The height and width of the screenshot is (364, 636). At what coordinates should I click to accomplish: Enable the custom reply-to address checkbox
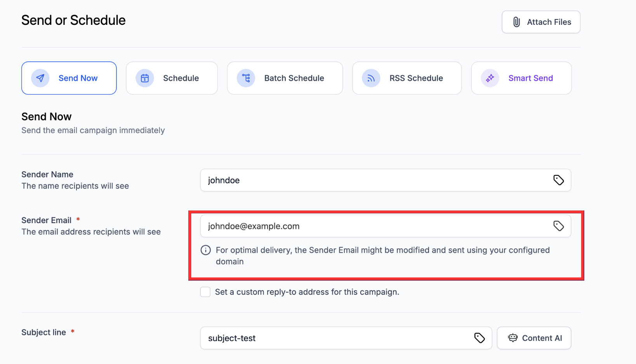(x=205, y=292)
